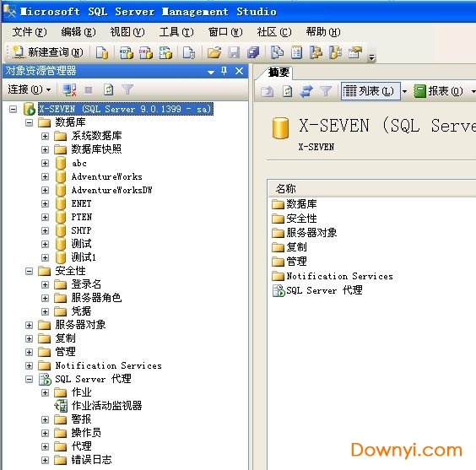Open Object Explorer window position dropdown arrow
Viewport: 476px width, 470px height.
[211, 72]
